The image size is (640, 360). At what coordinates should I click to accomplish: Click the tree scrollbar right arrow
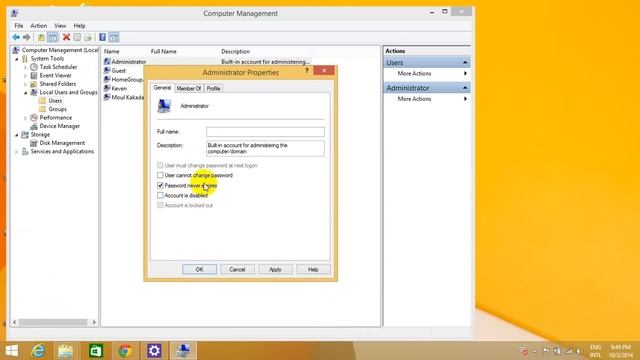tap(94, 322)
